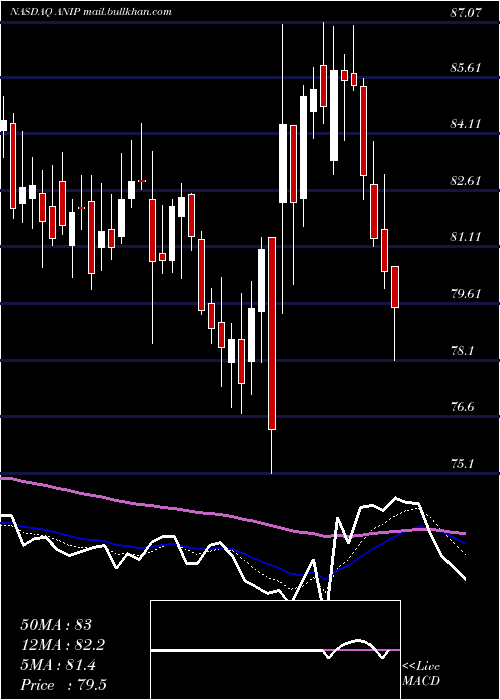Click the Price : 79.5 value text

click(63, 685)
